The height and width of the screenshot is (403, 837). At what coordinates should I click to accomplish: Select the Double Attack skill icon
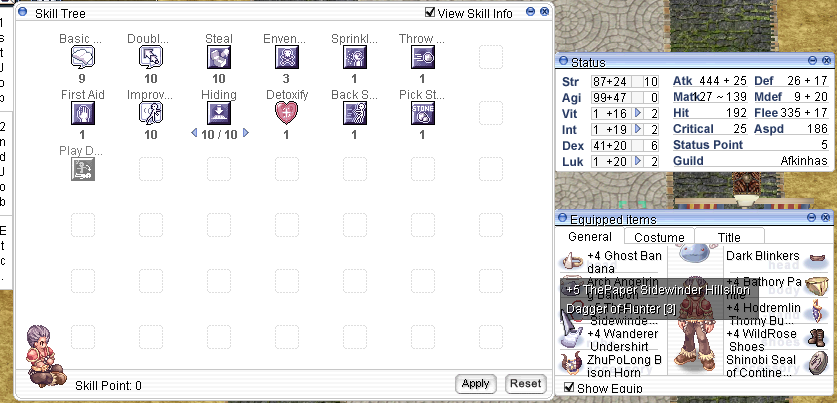pos(151,57)
